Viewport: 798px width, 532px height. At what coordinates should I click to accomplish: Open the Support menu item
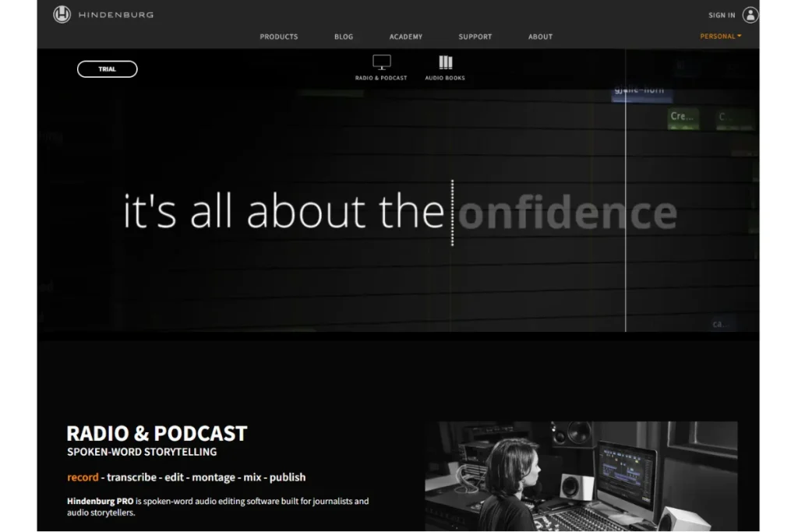coord(475,37)
